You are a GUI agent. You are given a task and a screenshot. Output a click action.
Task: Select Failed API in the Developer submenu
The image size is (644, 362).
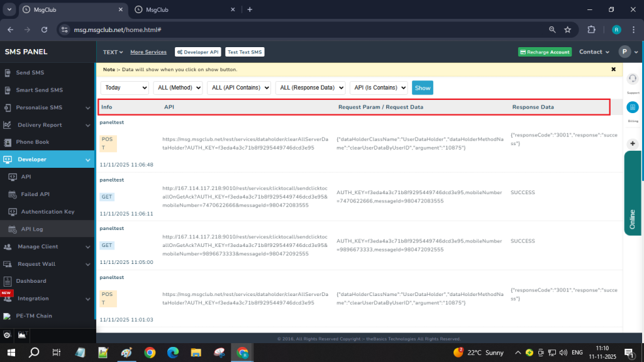pos(35,194)
